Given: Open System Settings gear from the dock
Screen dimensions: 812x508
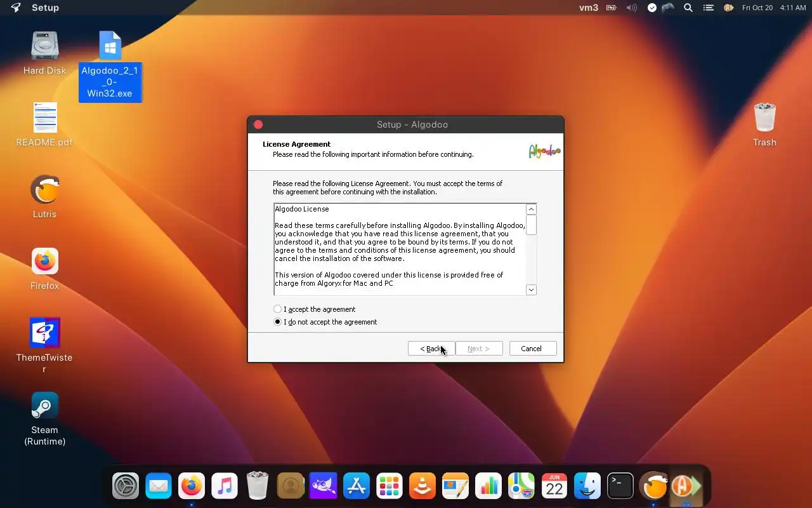Looking at the screenshot, I should click(126, 487).
